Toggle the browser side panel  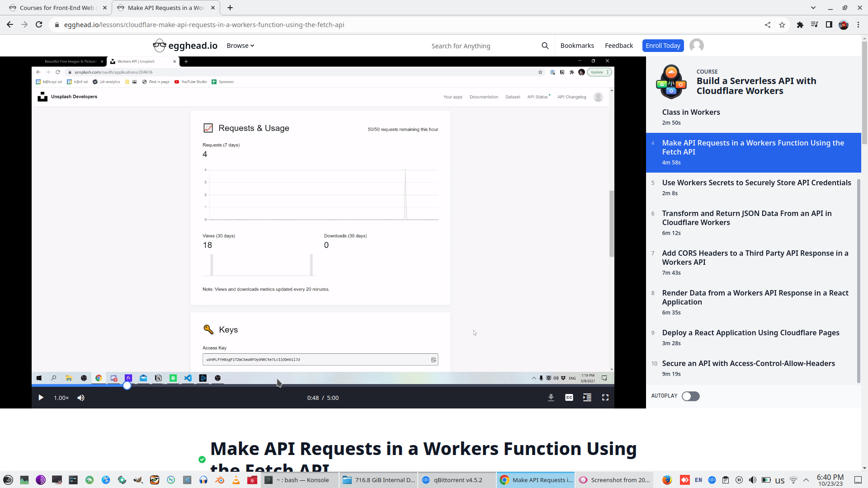[x=829, y=25]
